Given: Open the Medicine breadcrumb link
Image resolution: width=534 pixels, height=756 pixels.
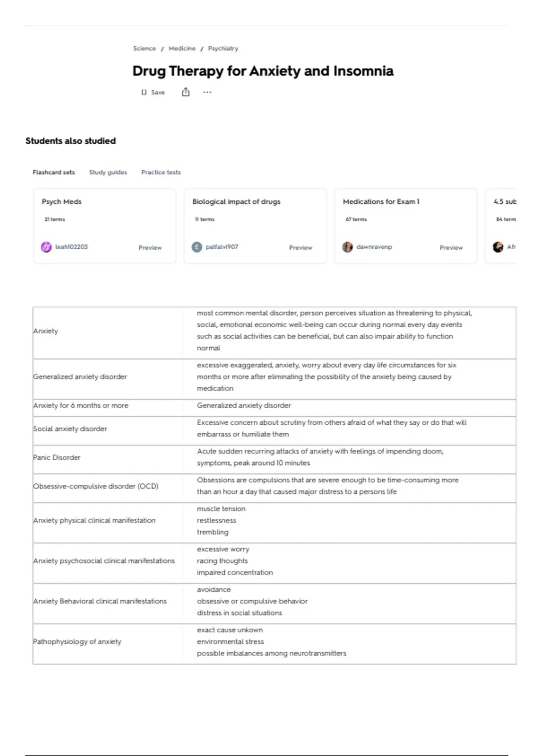Looking at the screenshot, I should [182, 48].
